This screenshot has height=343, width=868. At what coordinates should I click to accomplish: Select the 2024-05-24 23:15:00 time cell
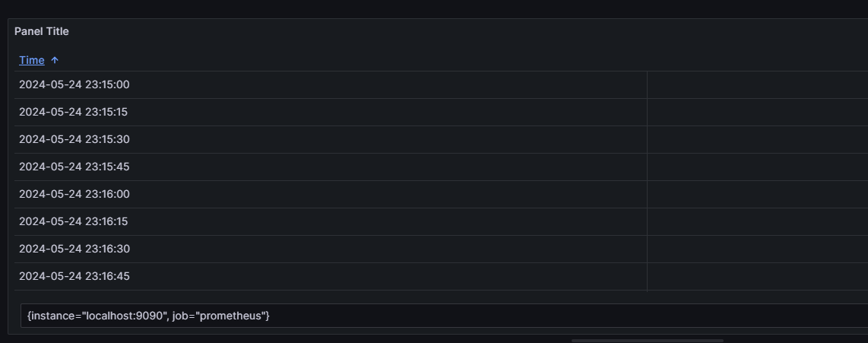tap(74, 84)
